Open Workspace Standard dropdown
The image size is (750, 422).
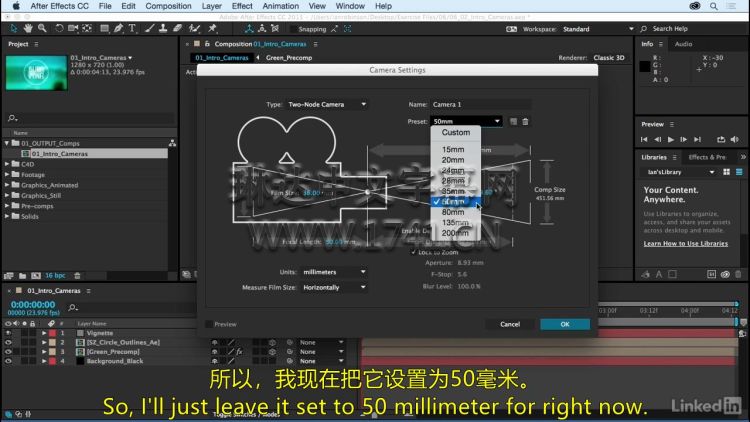point(598,29)
